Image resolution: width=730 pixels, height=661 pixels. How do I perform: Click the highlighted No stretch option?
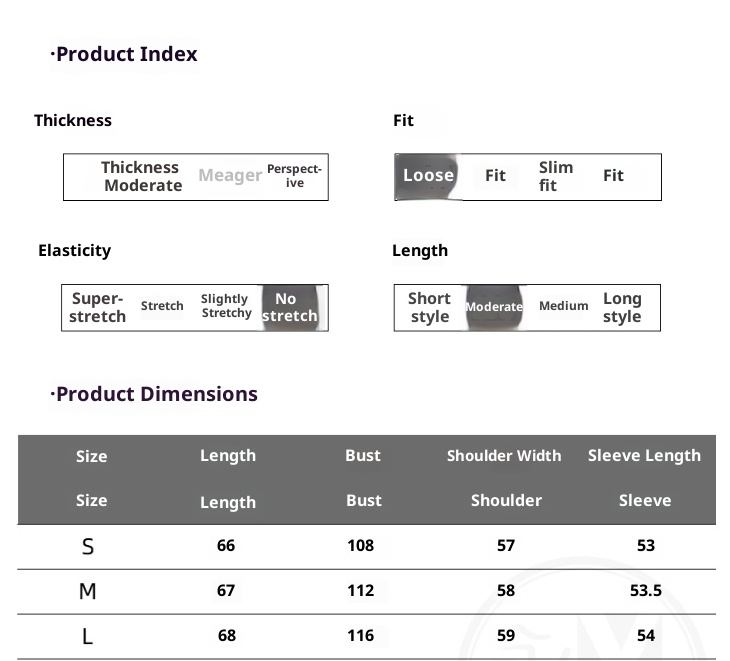click(x=288, y=307)
